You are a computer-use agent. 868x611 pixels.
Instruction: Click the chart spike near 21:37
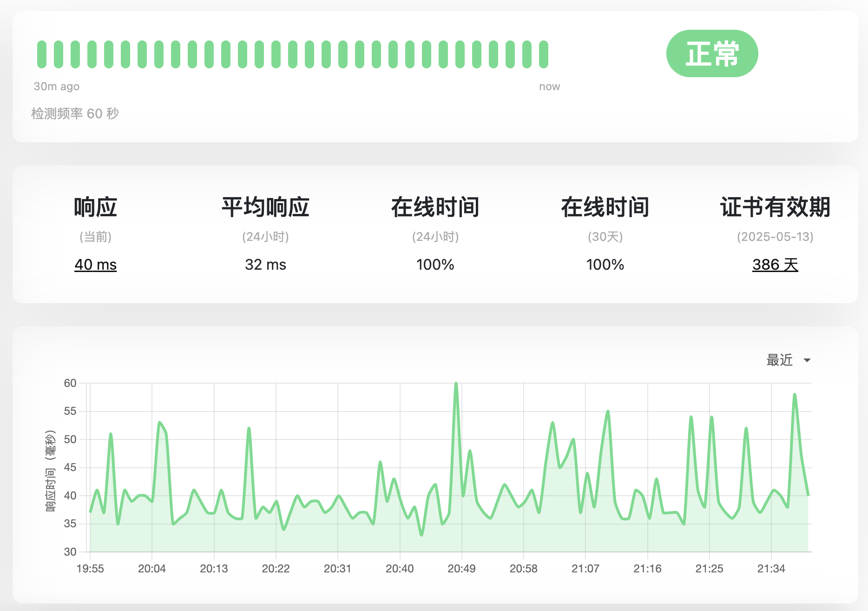coord(795,394)
